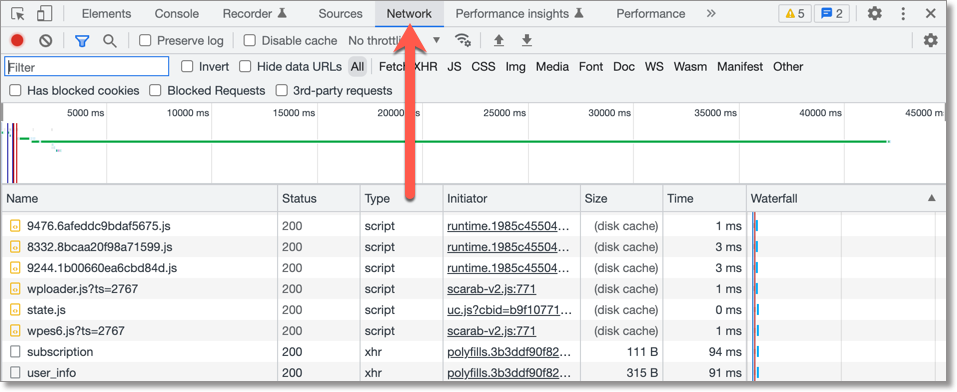
Task: Toggle the filter funnel icon
Action: tap(82, 41)
